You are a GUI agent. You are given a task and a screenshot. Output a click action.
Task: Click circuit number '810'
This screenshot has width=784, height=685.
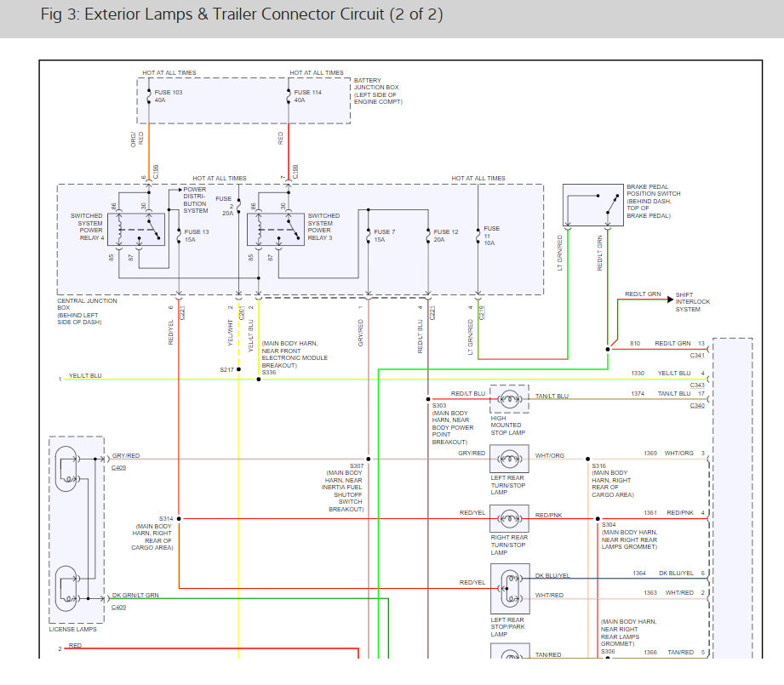[635, 344]
